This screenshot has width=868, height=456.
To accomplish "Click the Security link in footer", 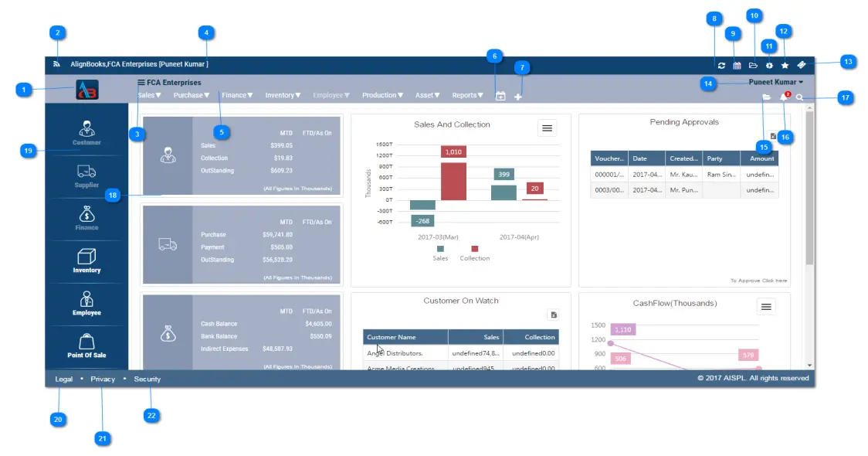I will [147, 379].
